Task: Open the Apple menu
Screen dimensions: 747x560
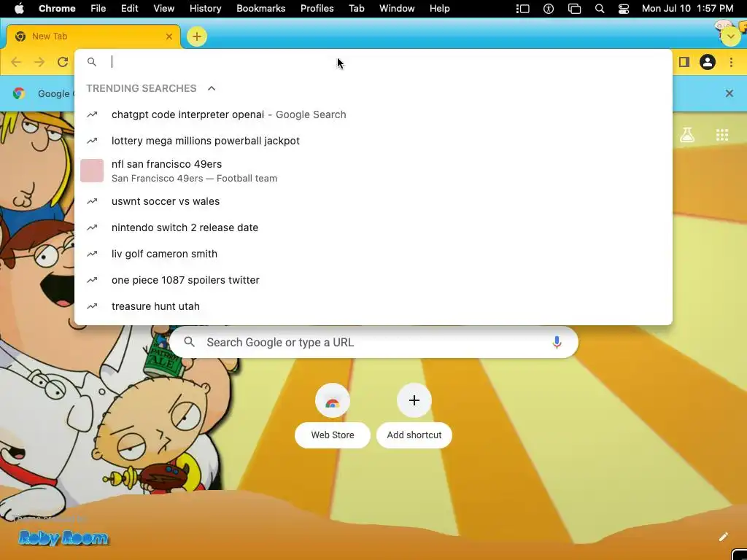Action: tap(19, 9)
